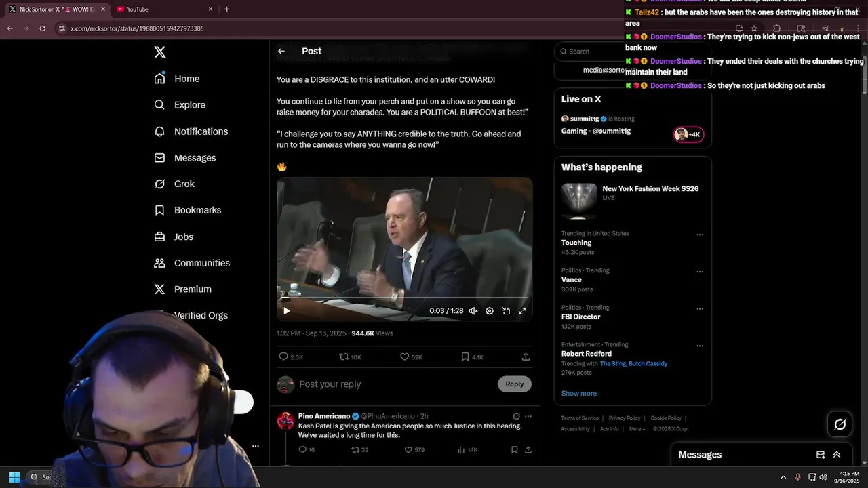Open the Grok floating button
The height and width of the screenshot is (488, 868).
tap(840, 424)
